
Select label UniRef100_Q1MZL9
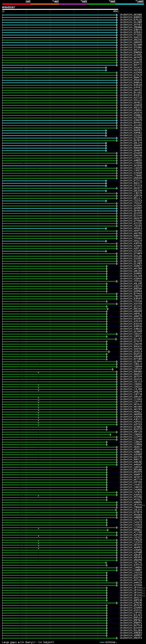pyautogui.click(x=131, y=352)
